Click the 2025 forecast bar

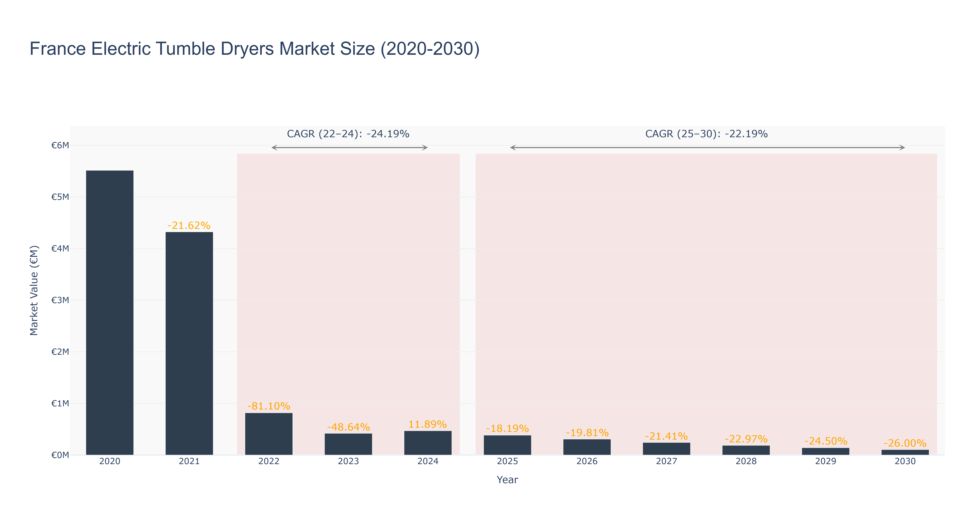click(507, 445)
